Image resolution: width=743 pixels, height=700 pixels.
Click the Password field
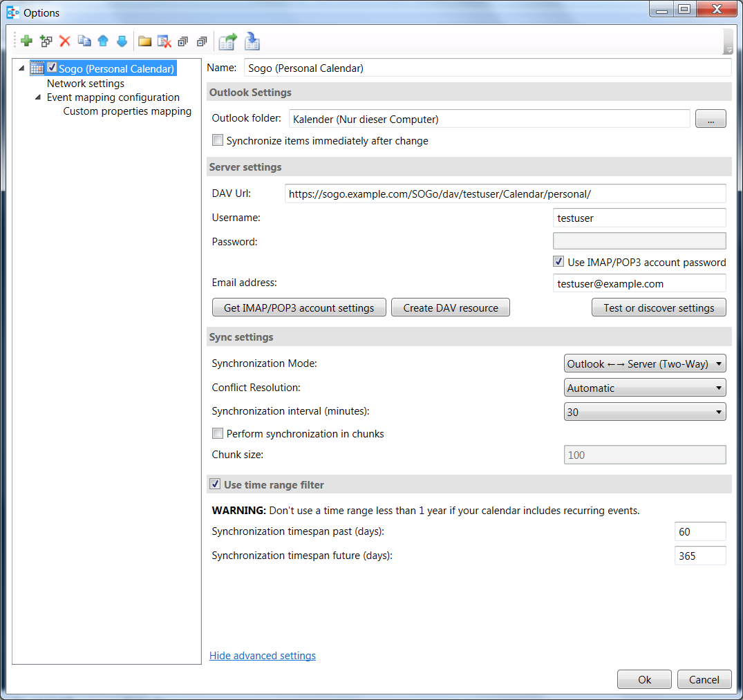coord(639,240)
